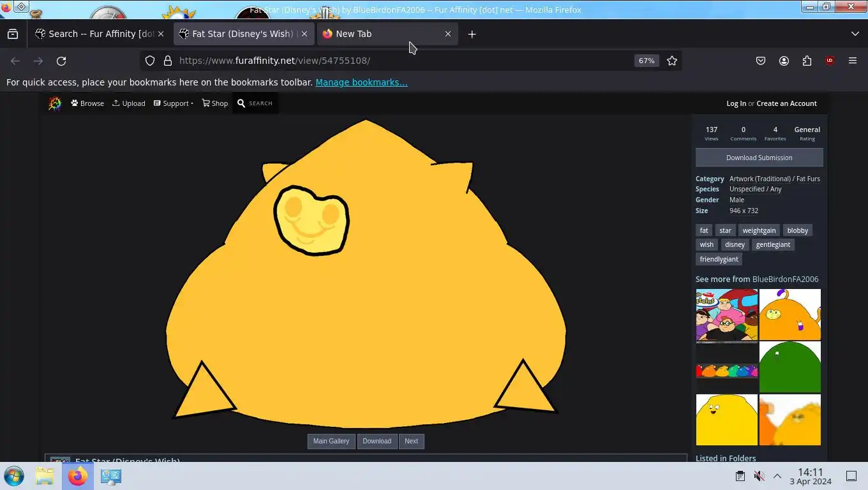This screenshot has width=868, height=490.
Task: Open the taskbar desktop settings icon
Action: click(111, 476)
